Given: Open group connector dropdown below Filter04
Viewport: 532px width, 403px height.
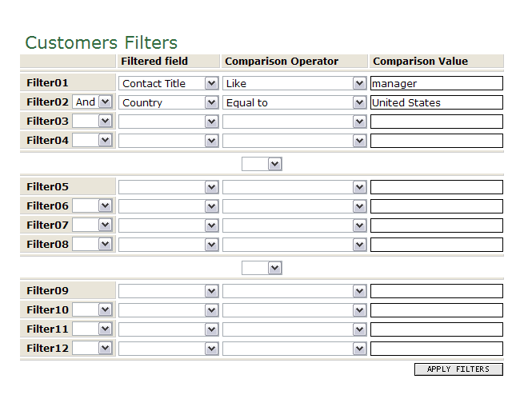Looking at the screenshot, I should coord(262,164).
